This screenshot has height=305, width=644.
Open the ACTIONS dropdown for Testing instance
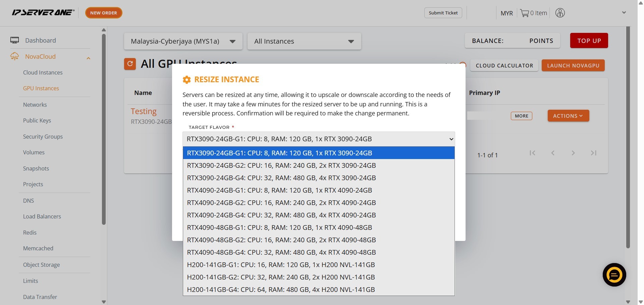click(568, 116)
